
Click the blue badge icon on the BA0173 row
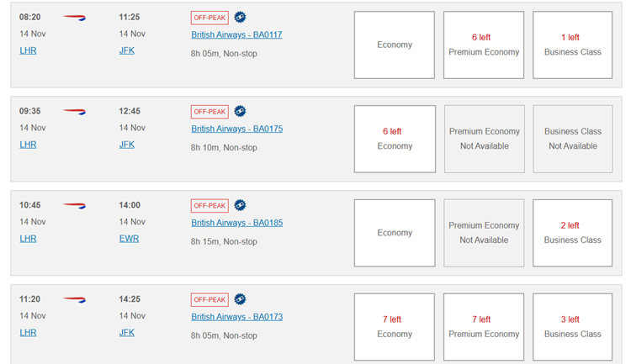coord(240,299)
